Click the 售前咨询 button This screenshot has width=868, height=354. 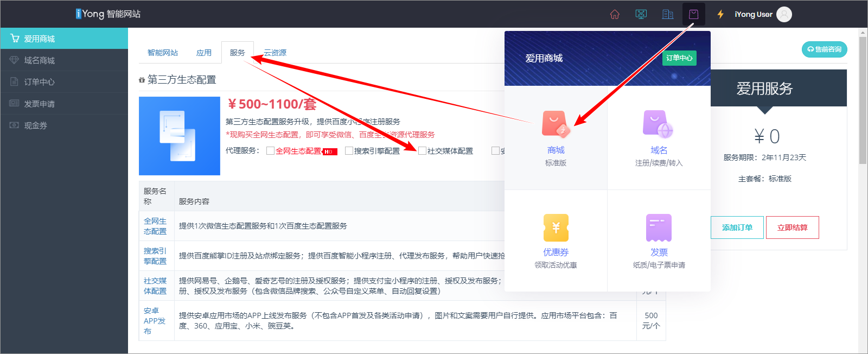point(825,49)
